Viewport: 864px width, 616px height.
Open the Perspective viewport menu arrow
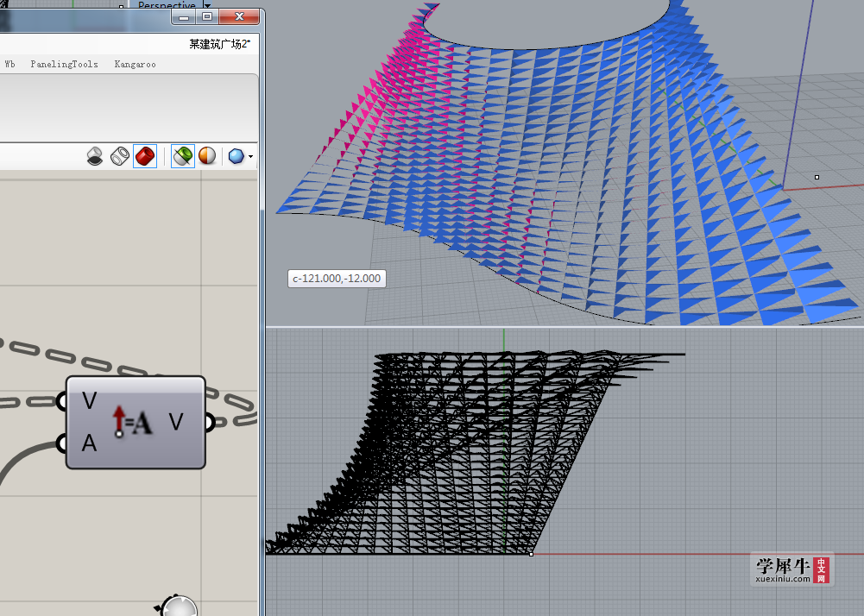(x=208, y=5)
